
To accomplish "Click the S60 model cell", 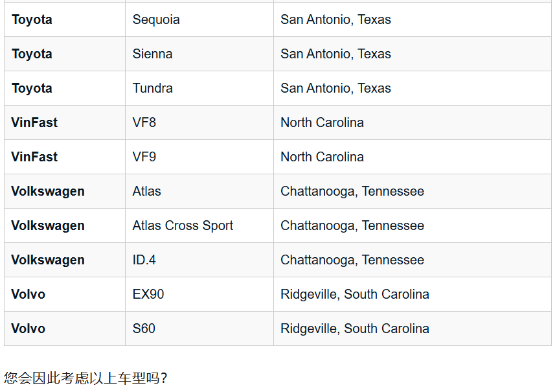I will tap(144, 329).
